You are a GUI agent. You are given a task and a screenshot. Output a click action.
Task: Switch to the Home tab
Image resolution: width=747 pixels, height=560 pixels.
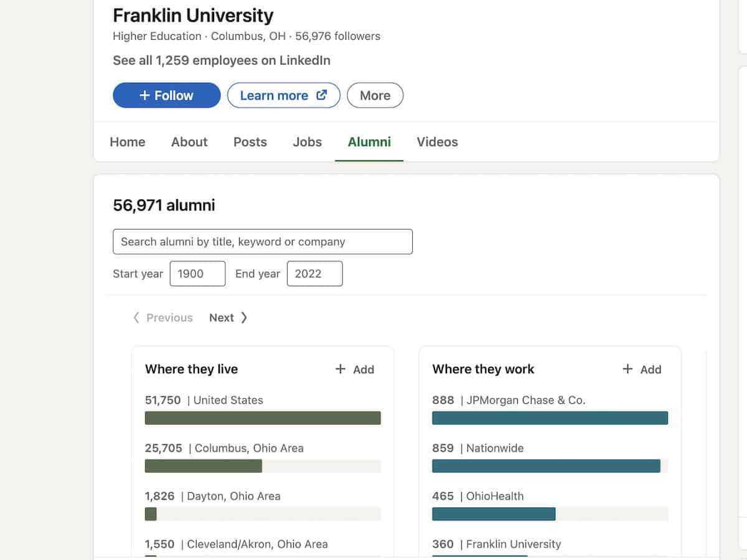point(128,142)
